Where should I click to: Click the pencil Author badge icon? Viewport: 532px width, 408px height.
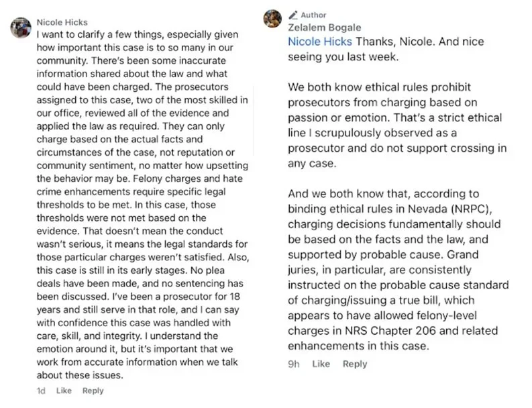(x=292, y=15)
